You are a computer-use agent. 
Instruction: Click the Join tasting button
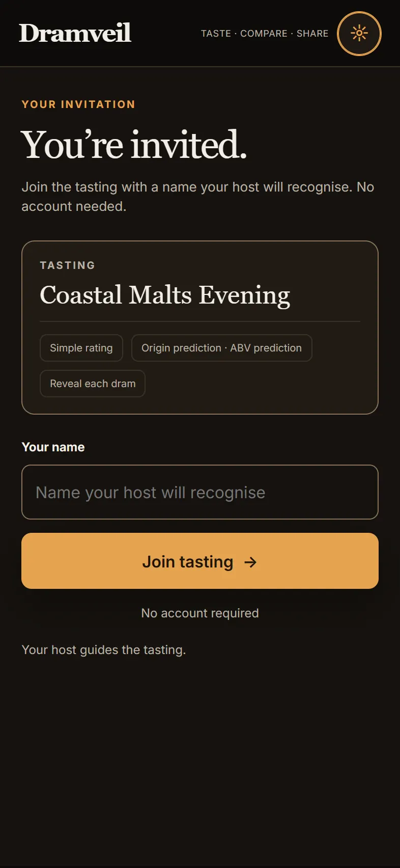coord(200,561)
